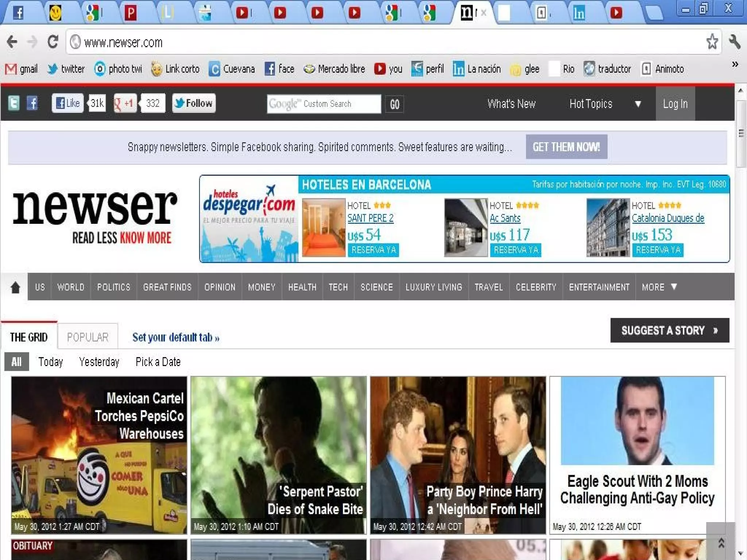Click the Catalonia Duques de hotel link
This screenshot has width=747, height=560.
tap(668, 218)
